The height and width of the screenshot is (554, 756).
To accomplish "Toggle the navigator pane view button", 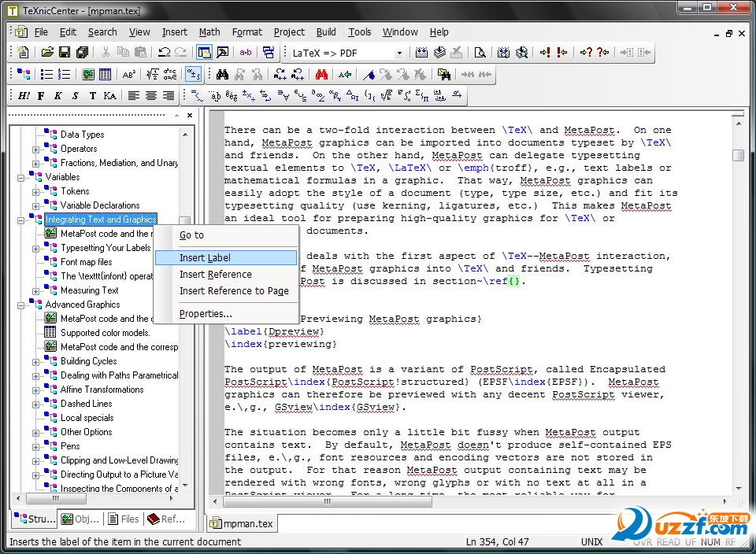I will tap(204, 53).
